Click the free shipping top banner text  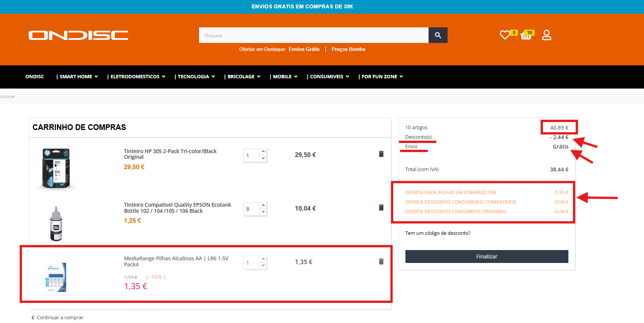coord(302,6)
